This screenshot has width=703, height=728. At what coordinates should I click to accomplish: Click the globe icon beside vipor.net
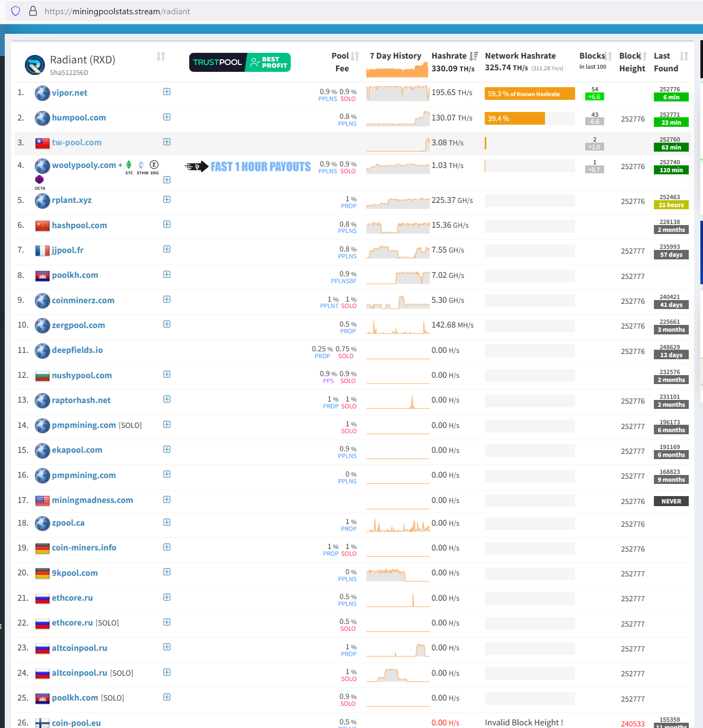tap(42, 94)
